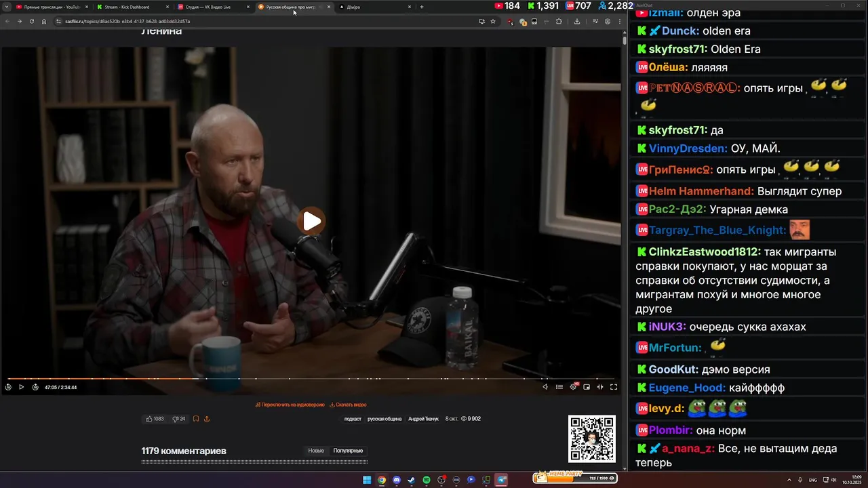The height and width of the screenshot is (488, 868).
Task: Open the подкаст tag
Action: 353,419
